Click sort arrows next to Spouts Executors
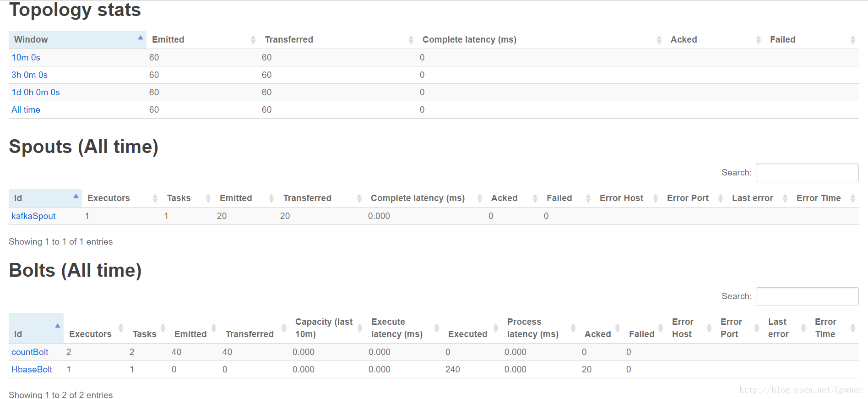The image size is (868, 399). pyautogui.click(x=155, y=198)
